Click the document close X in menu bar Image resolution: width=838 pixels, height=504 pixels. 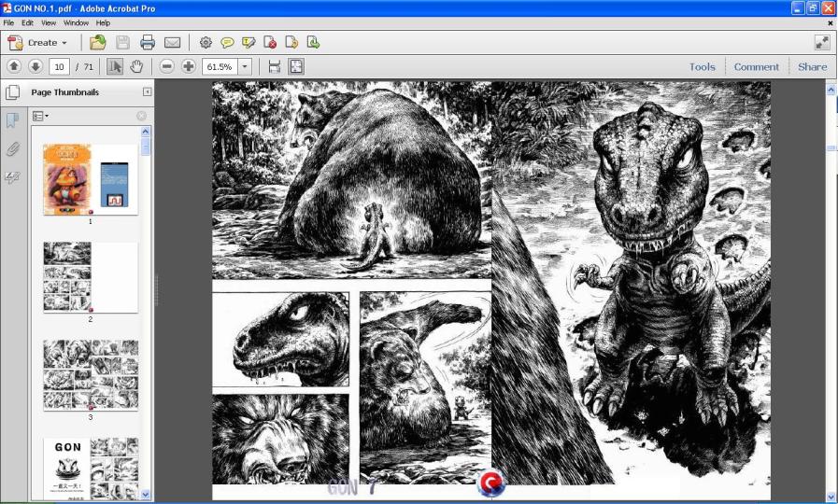point(831,23)
